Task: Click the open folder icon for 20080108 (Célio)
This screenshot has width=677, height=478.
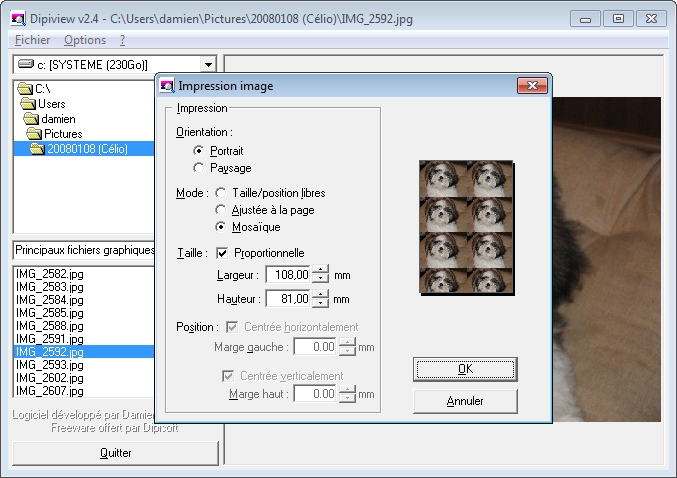Action: [37, 149]
